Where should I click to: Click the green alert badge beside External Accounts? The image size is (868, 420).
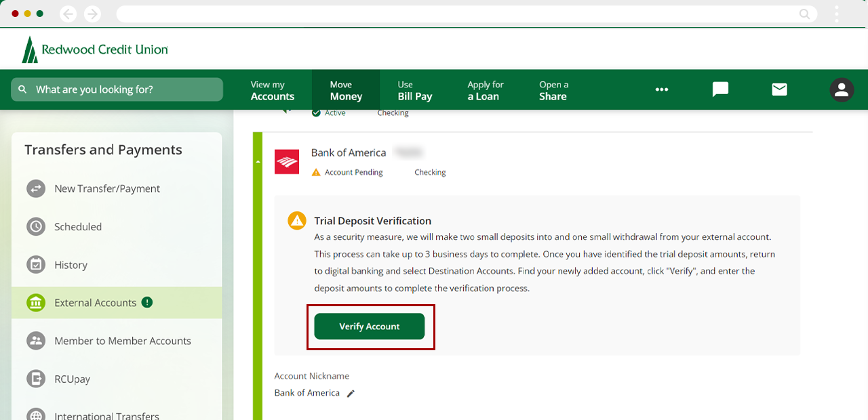tap(147, 302)
